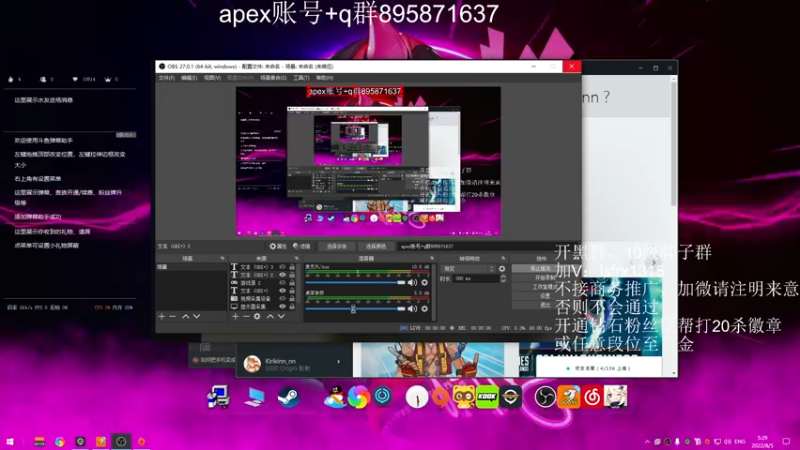Pop out the 来源 dock panel
The image size is (800, 450).
click(x=296, y=258)
